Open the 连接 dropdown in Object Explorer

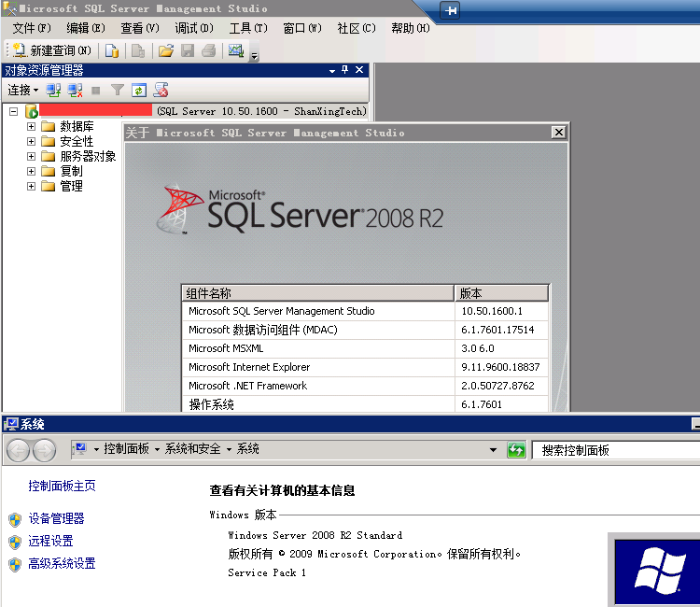pos(22,91)
